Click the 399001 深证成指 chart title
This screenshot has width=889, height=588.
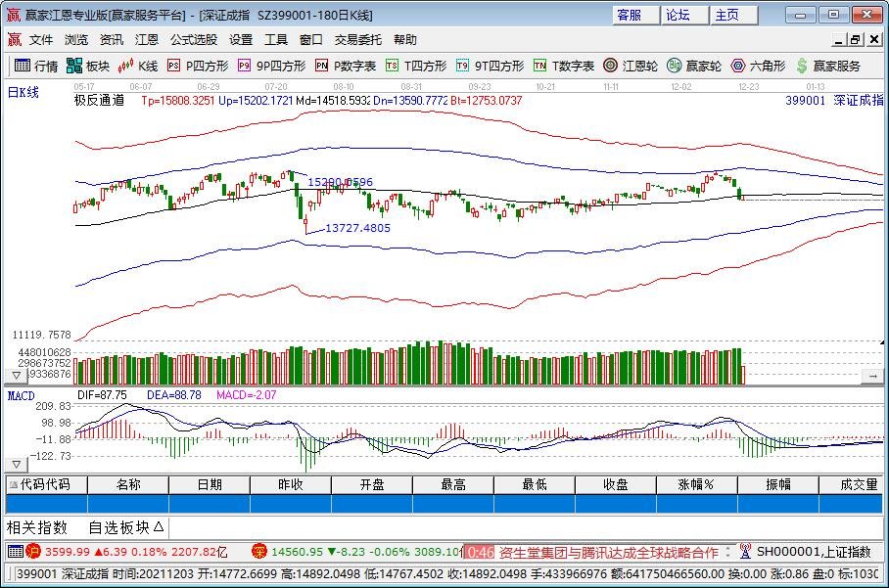click(834, 100)
